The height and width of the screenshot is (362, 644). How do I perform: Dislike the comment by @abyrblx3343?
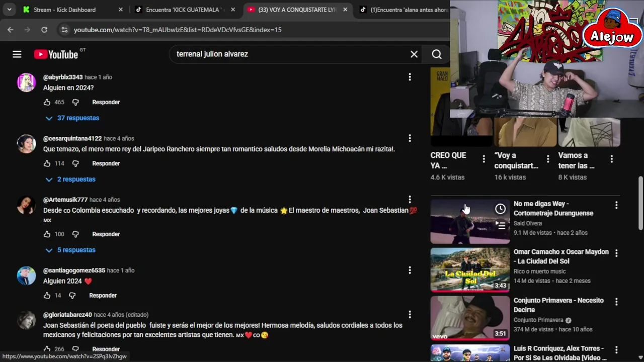[75, 102]
